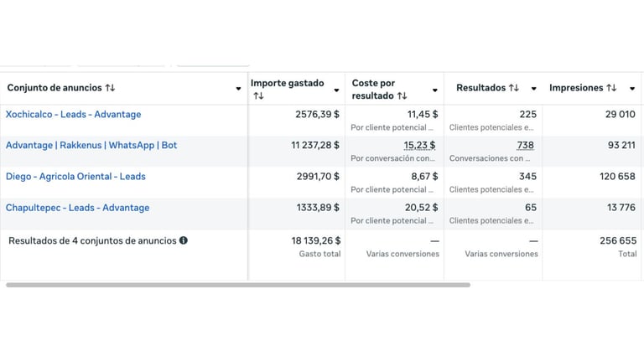Image resolution: width=644 pixels, height=361 pixels.
Task: Open Xochicalco - Leads - Advantage ad set
Action: (73, 115)
